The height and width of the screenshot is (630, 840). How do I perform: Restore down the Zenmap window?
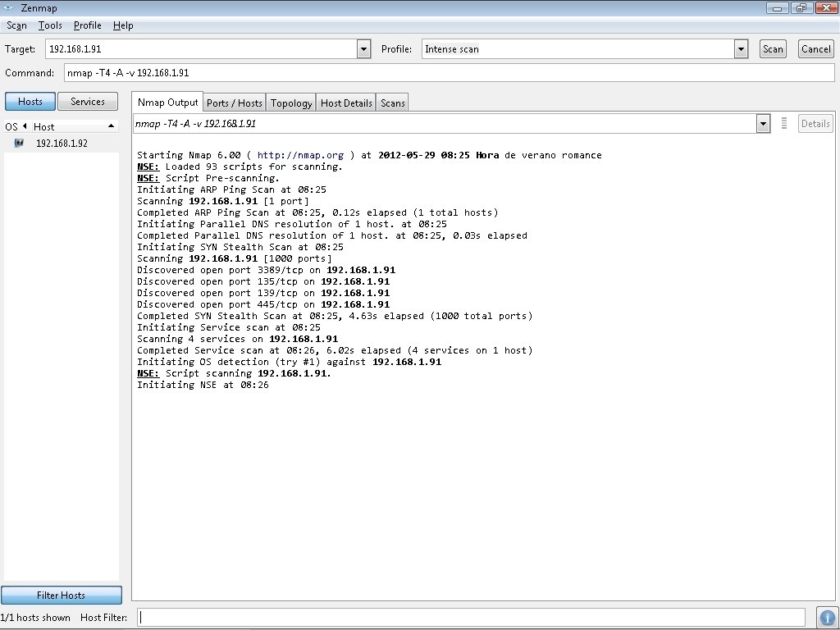801,7
